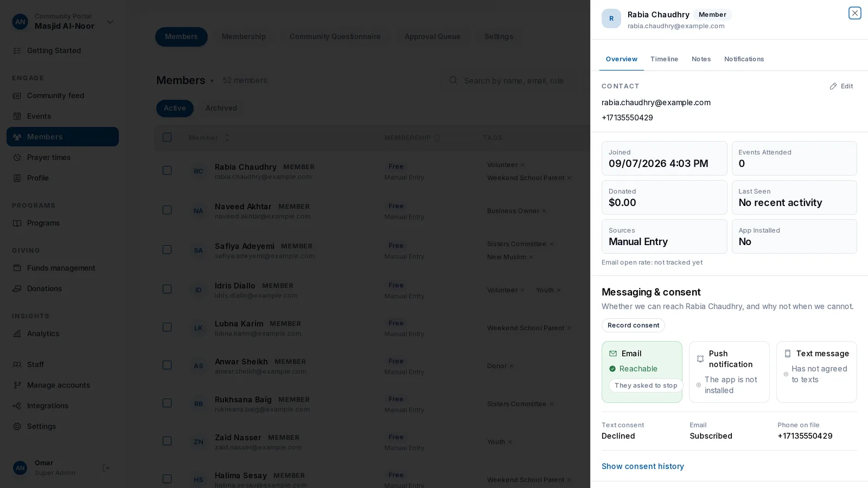This screenshot has height=488, width=868.
Task: Check the Naveed Akhtar row checkbox
Action: click(167, 210)
